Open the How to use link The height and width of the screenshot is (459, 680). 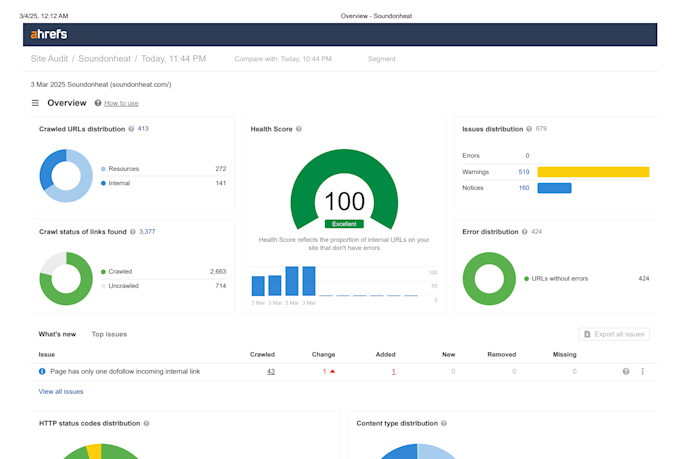tap(121, 103)
